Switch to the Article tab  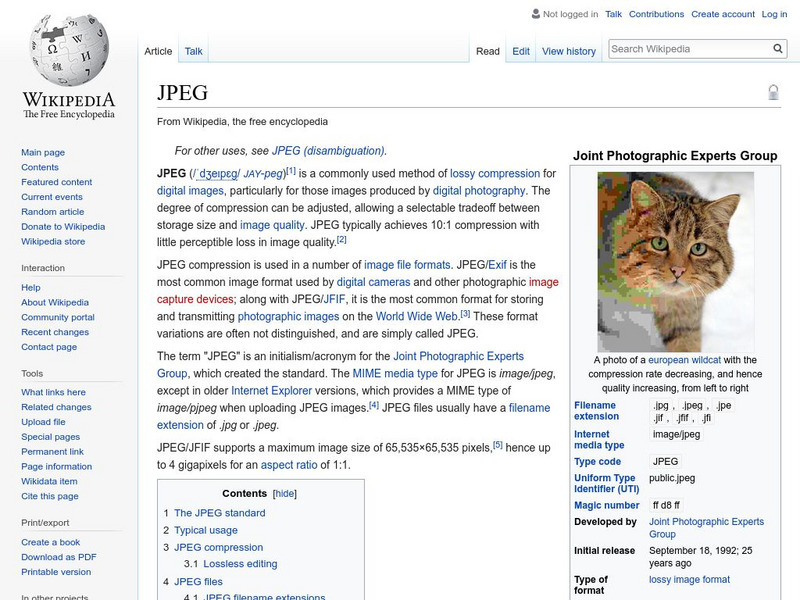click(x=158, y=51)
